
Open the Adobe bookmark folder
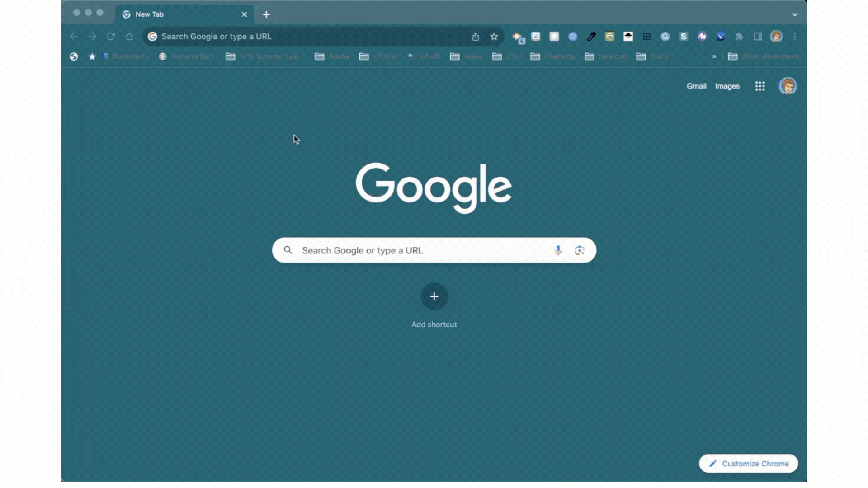332,56
